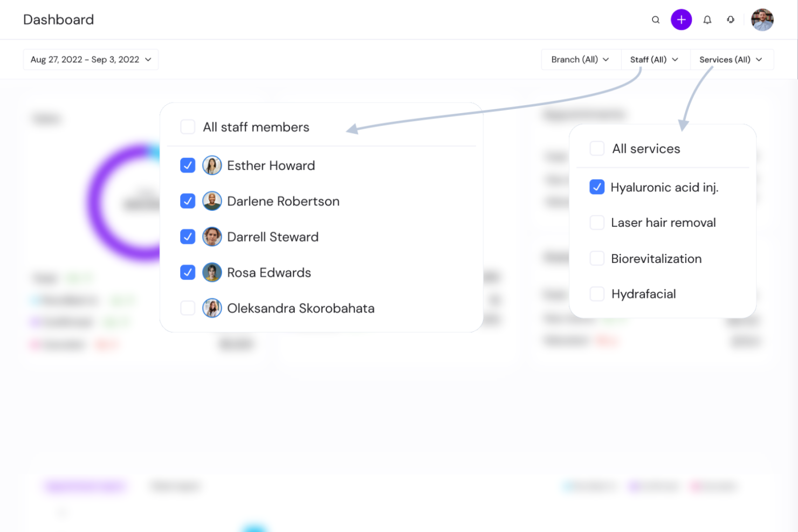Image resolution: width=798 pixels, height=532 pixels.
Task: Uncheck the Rosa Edwards checkbox
Action: pos(188,273)
